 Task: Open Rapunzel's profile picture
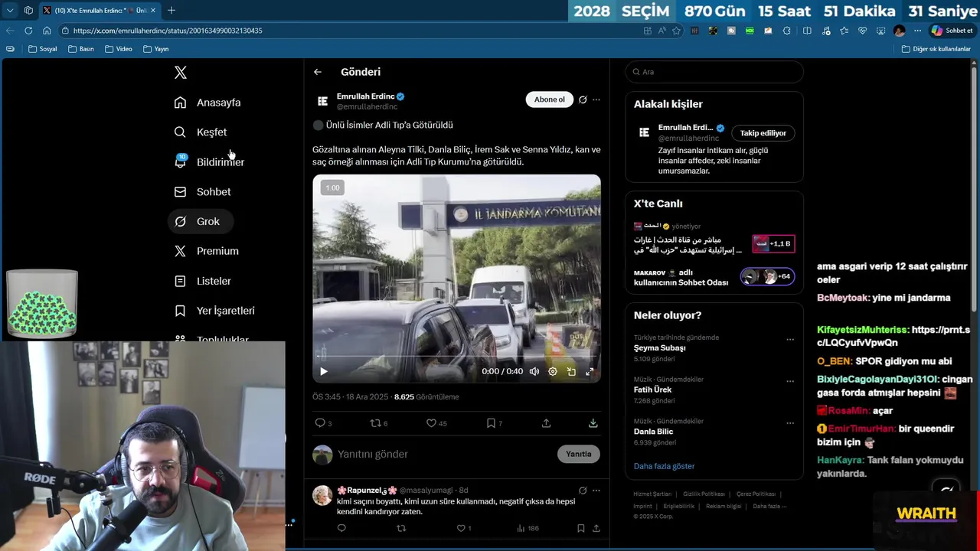[x=322, y=495]
